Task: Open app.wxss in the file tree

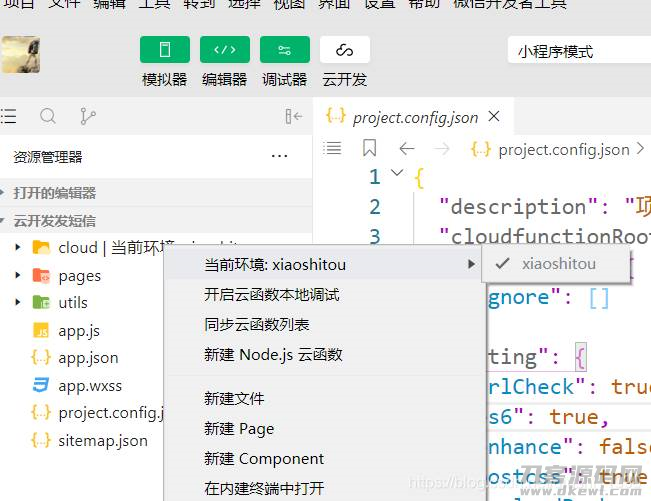Action: coord(90,386)
